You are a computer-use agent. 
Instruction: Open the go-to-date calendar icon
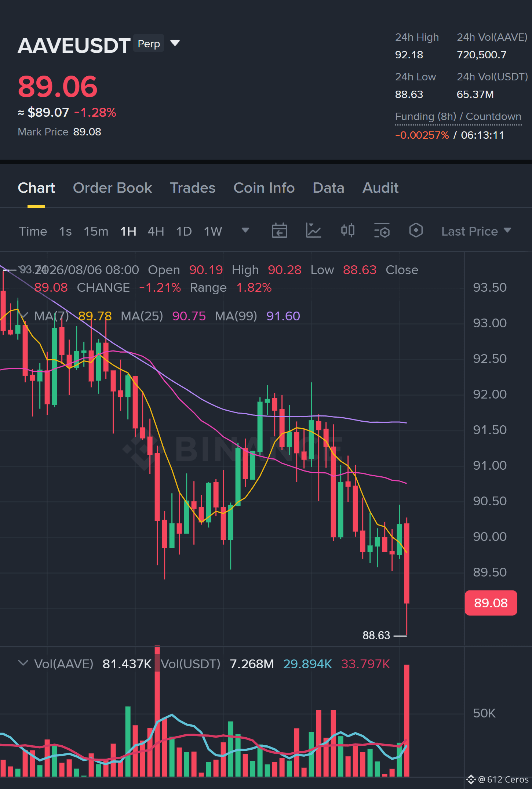[279, 230]
